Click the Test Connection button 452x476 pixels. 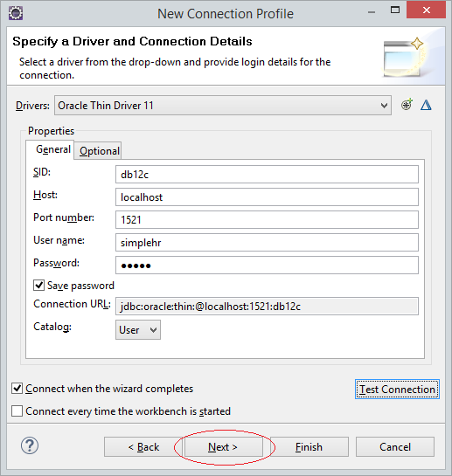[397, 389]
